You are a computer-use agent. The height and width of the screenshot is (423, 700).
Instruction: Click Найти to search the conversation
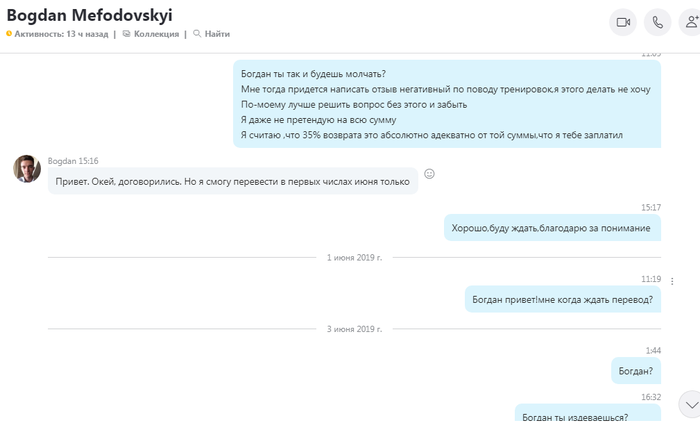coord(216,34)
